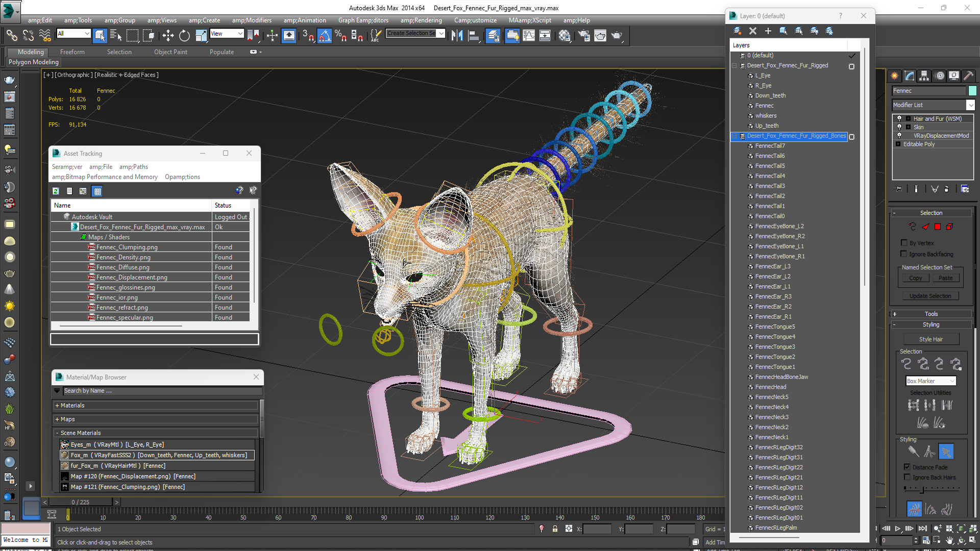This screenshot has height=551, width=980.
Task: Switch to the Object Paint ribbon tab
Action: pyautogui.click(x=170, y=52)
